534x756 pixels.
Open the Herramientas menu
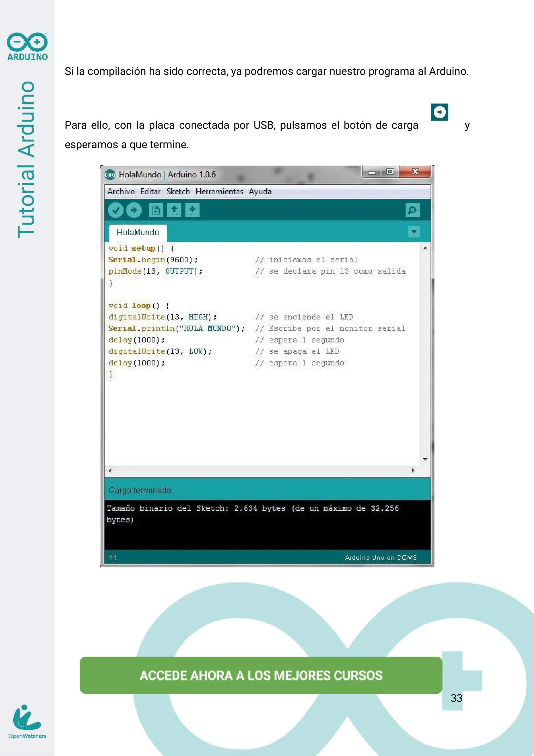tap(220, 192)
